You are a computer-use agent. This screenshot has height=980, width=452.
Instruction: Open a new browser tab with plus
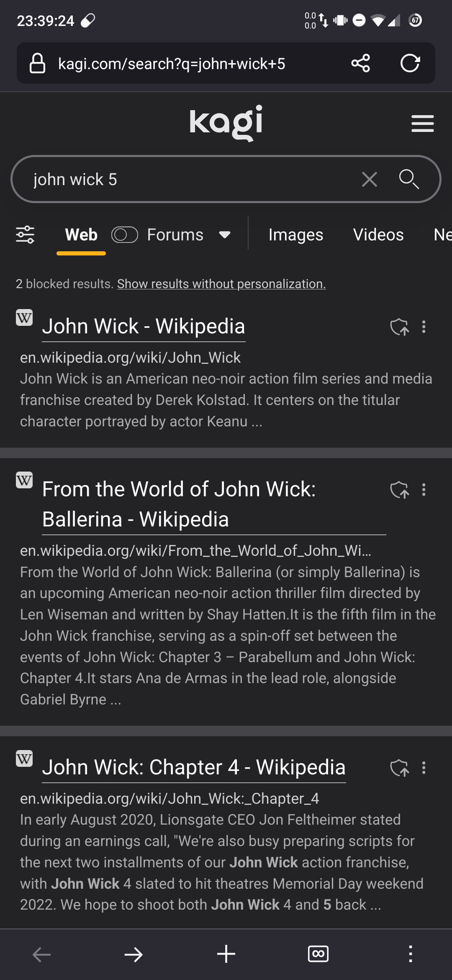[226, 954]
